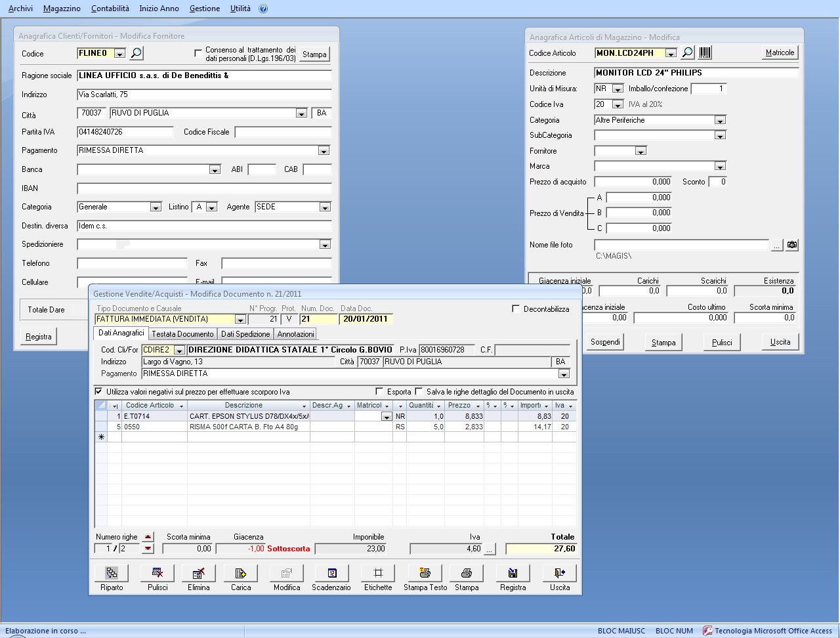Click the Matricole button

click(x=780, y=53)
